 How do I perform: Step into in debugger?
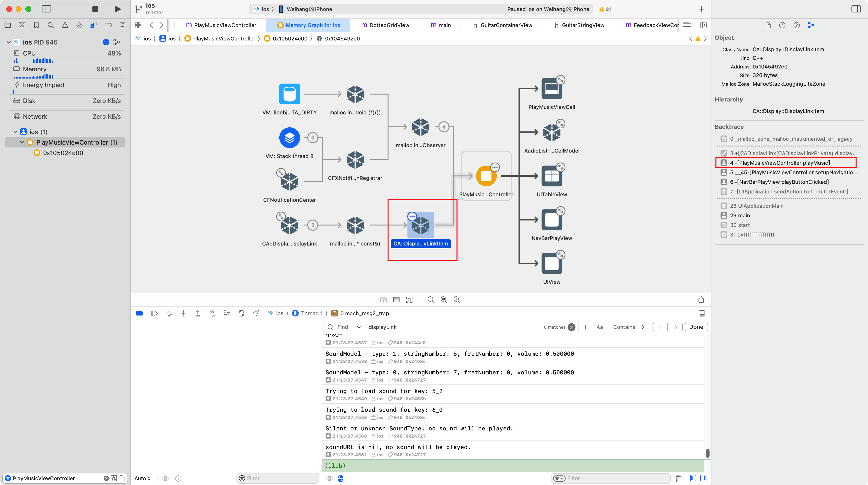pyautogui.click(x=183, y=313)
